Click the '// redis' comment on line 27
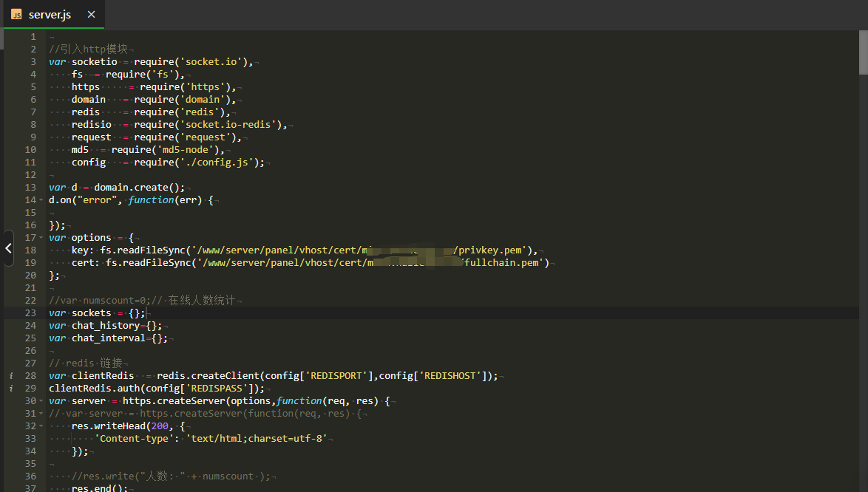Viewport: 868px width, 492px height. (85, 363)
